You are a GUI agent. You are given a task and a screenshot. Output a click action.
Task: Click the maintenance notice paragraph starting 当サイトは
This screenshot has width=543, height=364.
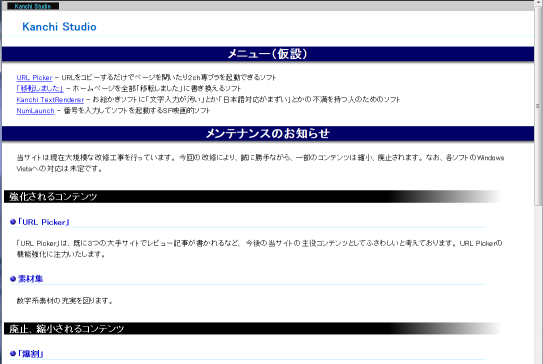pos(260,163)
